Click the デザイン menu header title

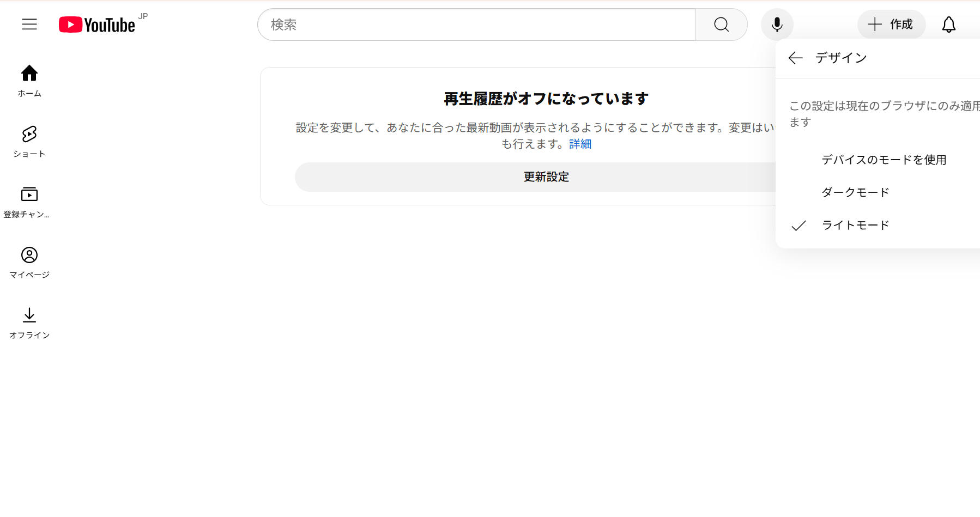click(x=840, y=58)
